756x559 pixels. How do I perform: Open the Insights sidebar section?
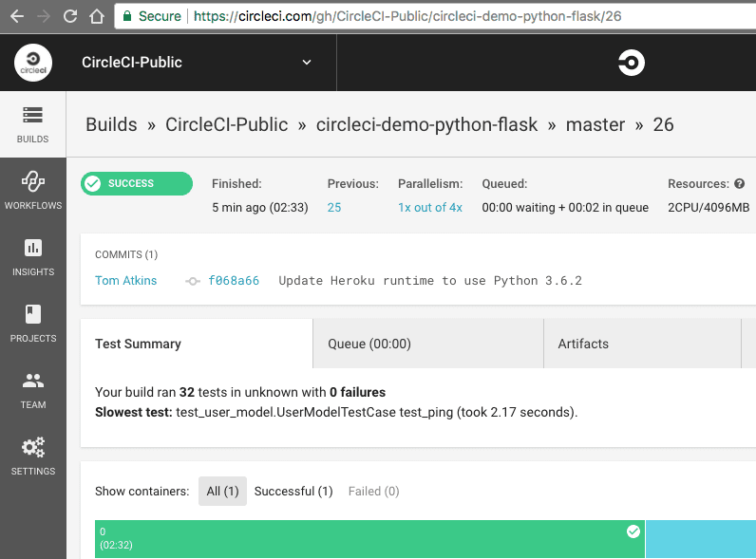pyautogui.click(x=33, y=257)
